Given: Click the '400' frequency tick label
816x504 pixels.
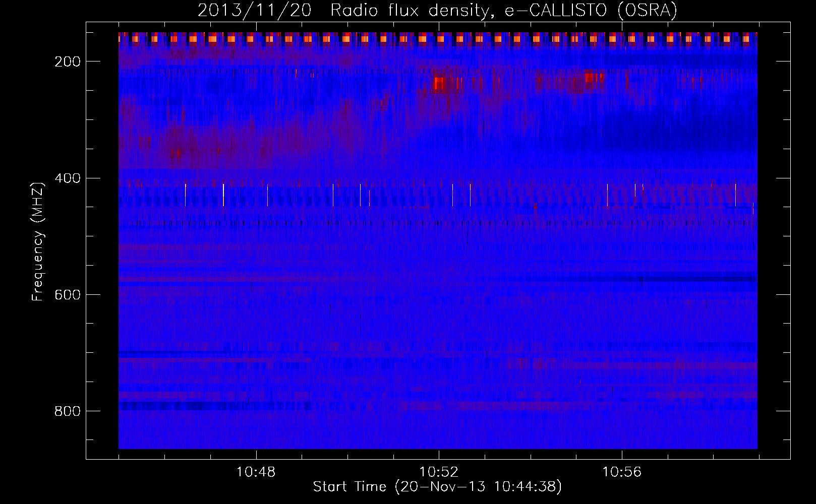Looking at the screenshot, I should click(67, 178).
